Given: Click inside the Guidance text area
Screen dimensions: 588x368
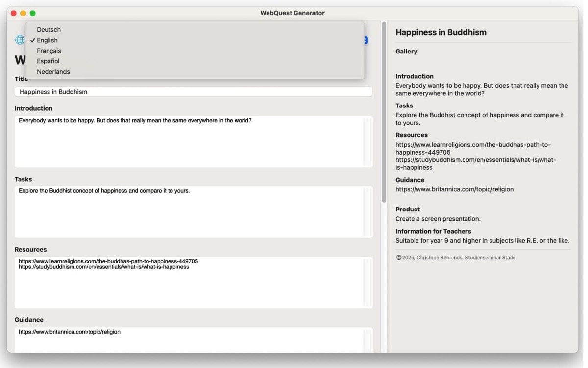Looking at the screenshot, I should tap(194, 340).
